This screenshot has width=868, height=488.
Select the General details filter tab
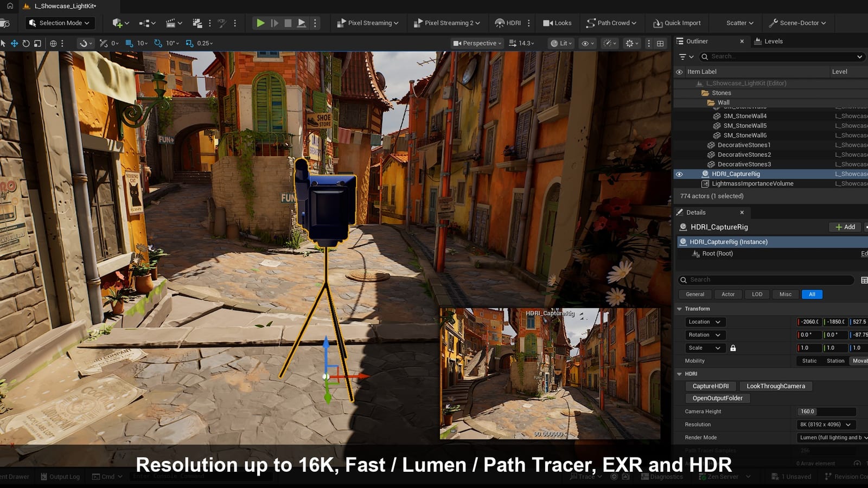(x=695, y=294)
